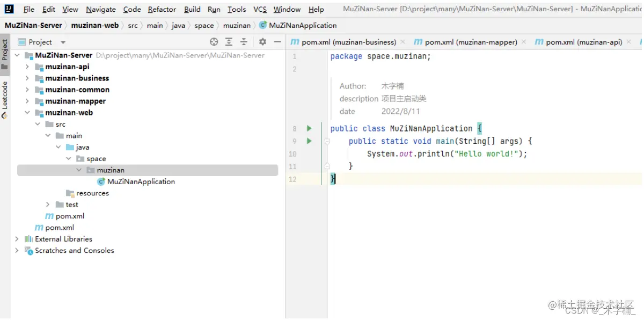Image resolution: width=644 pixels, height=320 pixels.
Task: Click the 'Hello world!' string in editor
Action: (x=487, y=154)
